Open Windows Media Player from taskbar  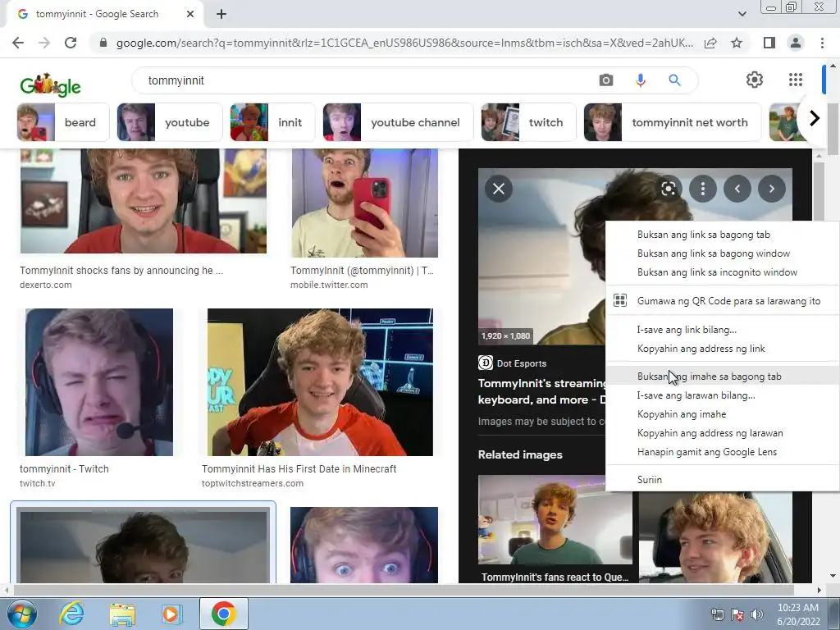[172, 614]
